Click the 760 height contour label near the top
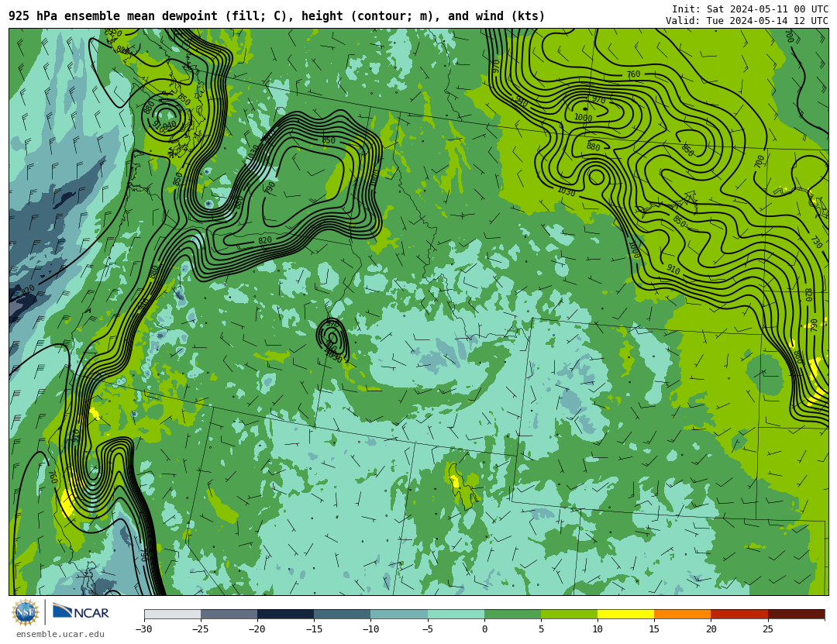 pos(633,74)
